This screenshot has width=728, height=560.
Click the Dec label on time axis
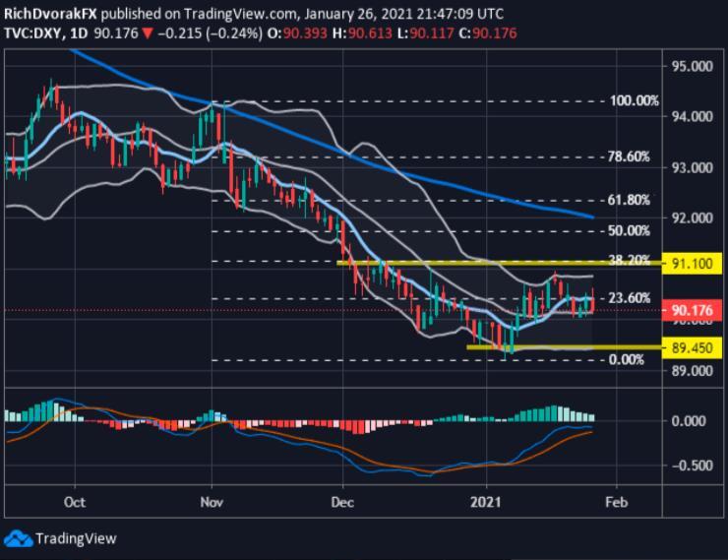click(342, 502)
